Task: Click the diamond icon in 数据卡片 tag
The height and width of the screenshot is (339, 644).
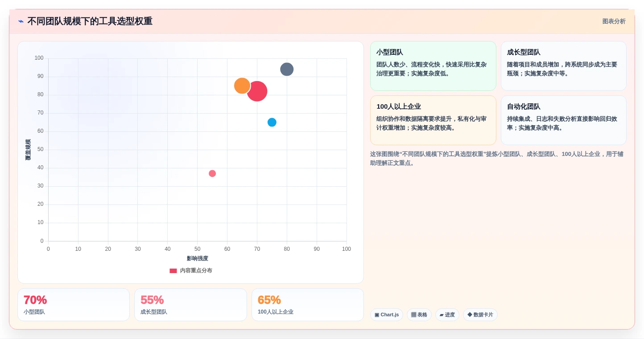Action: pos(470,314)
